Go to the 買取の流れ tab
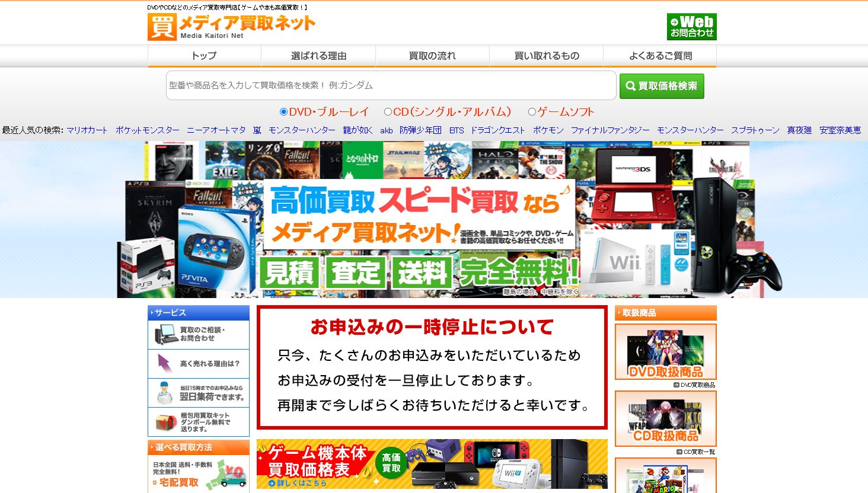The width and height of the screenshot is (868, 493). [x=432, y=56]
